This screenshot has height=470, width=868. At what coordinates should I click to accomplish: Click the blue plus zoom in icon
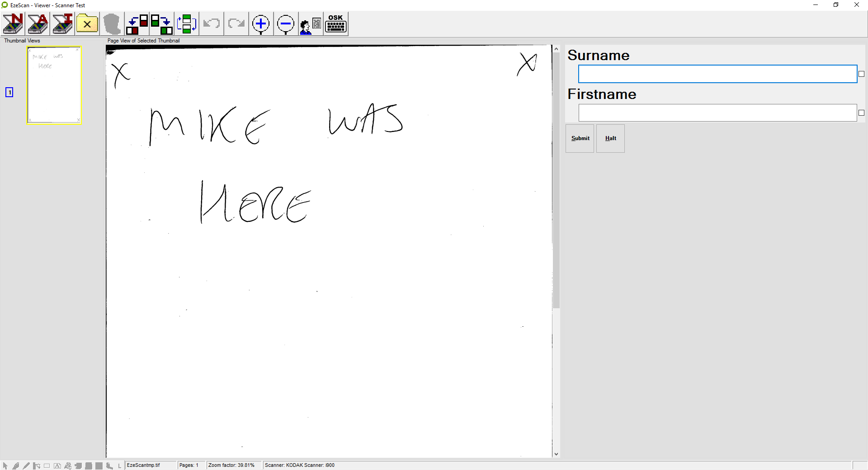pos(261,24)
